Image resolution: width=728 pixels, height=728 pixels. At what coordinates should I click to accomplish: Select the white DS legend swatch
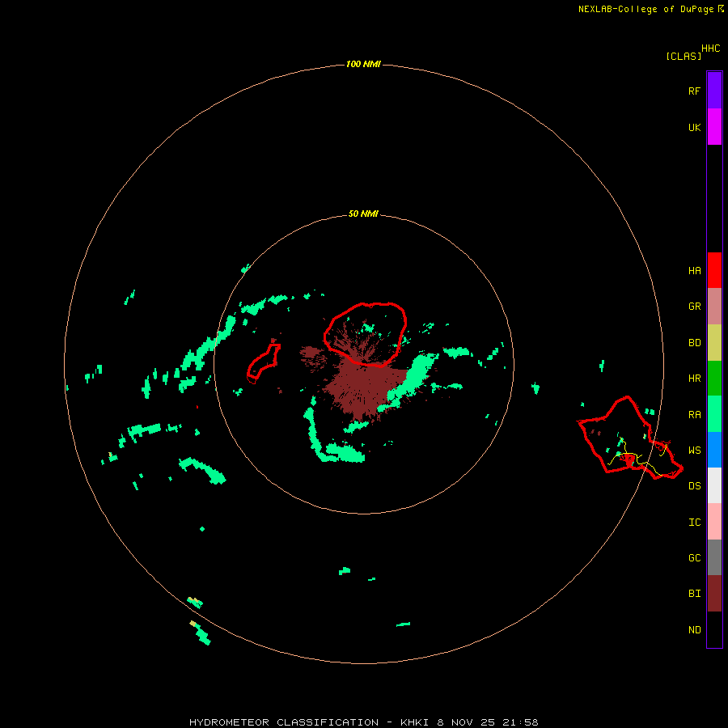[714, 485]
